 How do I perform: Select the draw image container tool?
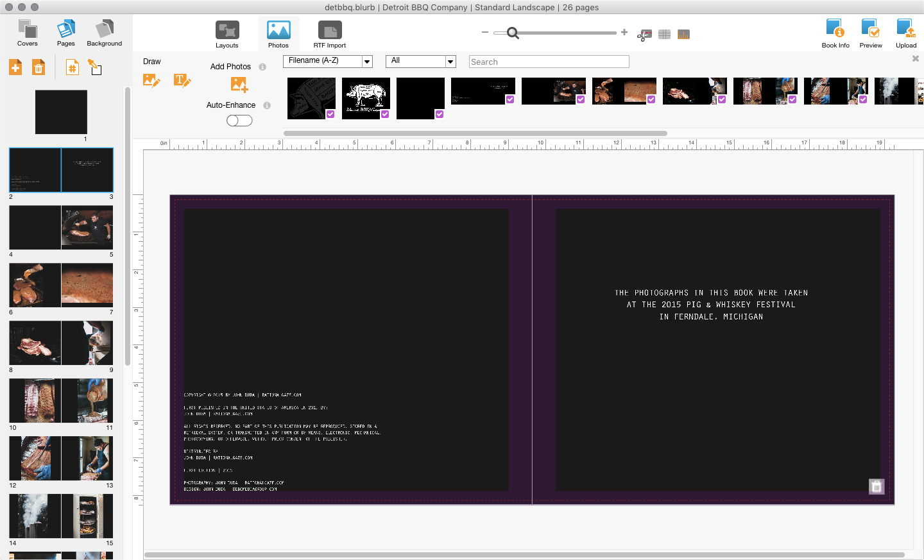click(x=151, y=80)
